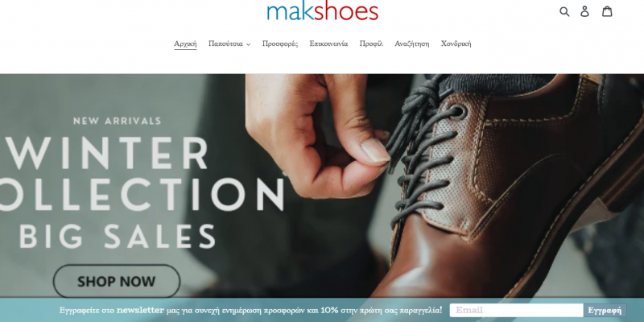Click the makshoes logo
This screenshot has height=322, width=644.
323,11
